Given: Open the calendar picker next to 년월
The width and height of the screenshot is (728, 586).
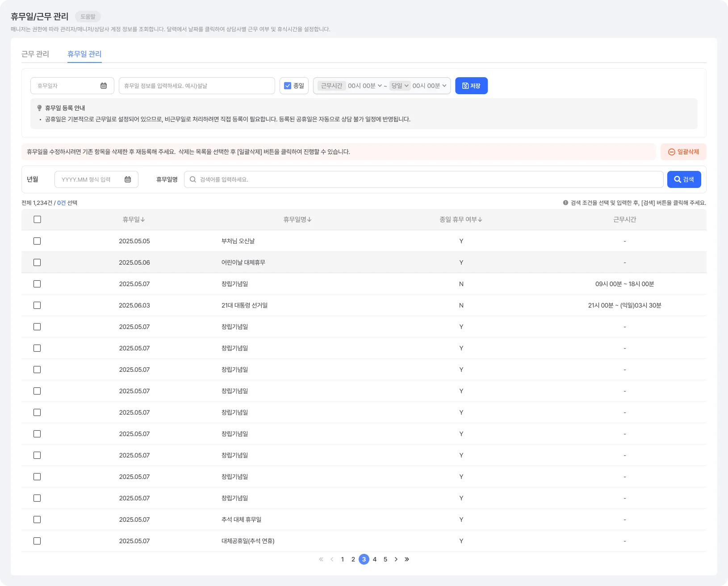Looking at the screenshot, I should click(x=128, y=179).
